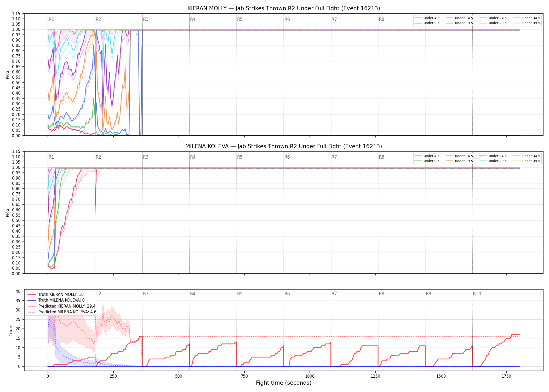549x392 pixels.
Task: Click the MILENA KOLEVA chart title
Action: (284, 146)
